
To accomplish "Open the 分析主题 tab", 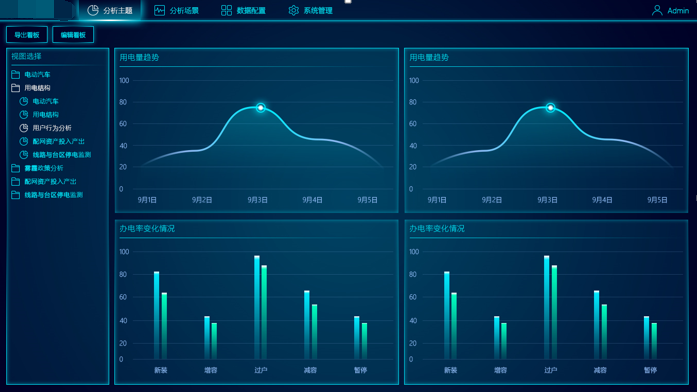I will (x=110, y=10).
